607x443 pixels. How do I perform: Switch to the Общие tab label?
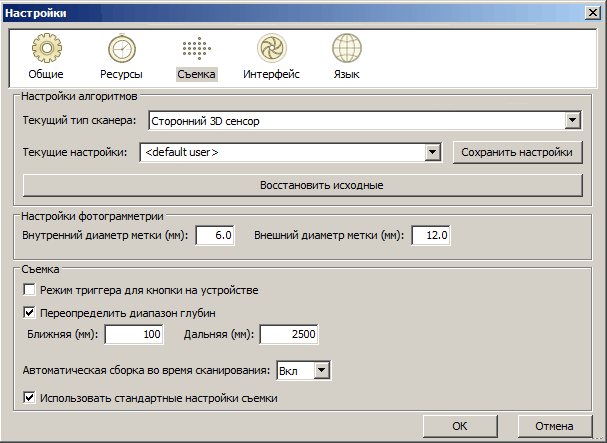(46, 74)
